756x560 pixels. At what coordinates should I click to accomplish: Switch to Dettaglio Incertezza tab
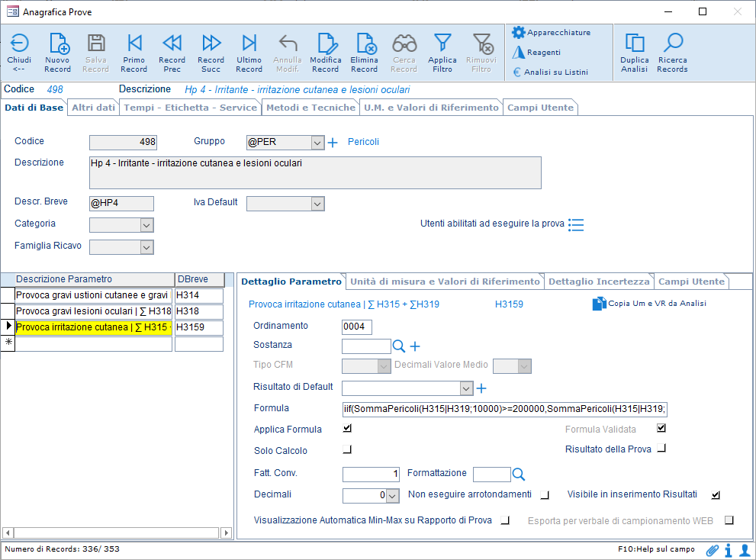[x=599, y=282]
